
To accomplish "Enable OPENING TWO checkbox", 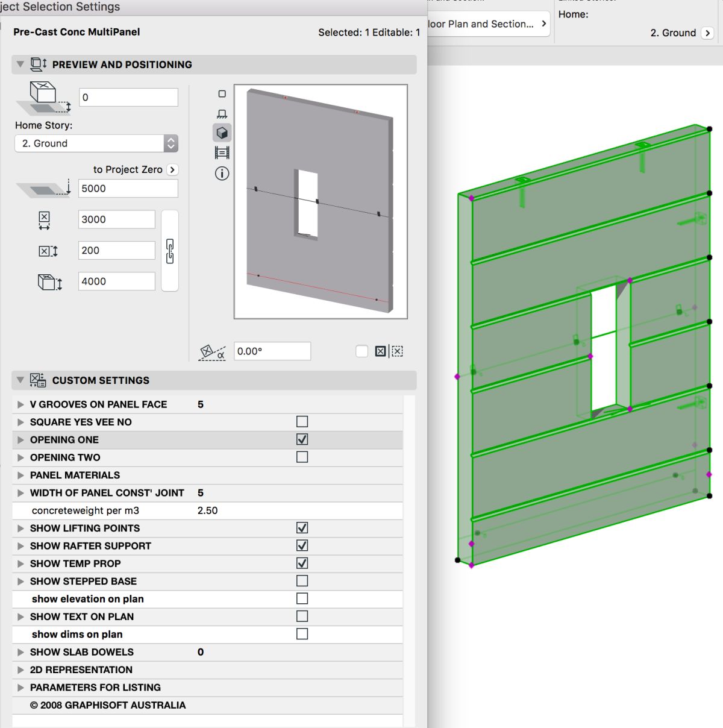I will pyautogui.click(x=302, y=457).
